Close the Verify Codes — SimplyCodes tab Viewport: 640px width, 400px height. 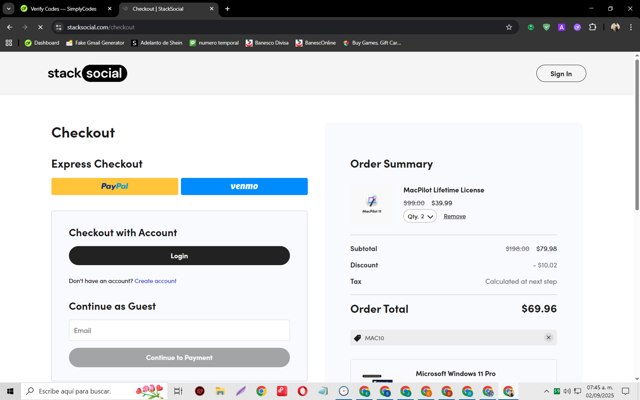pos(109,9)
